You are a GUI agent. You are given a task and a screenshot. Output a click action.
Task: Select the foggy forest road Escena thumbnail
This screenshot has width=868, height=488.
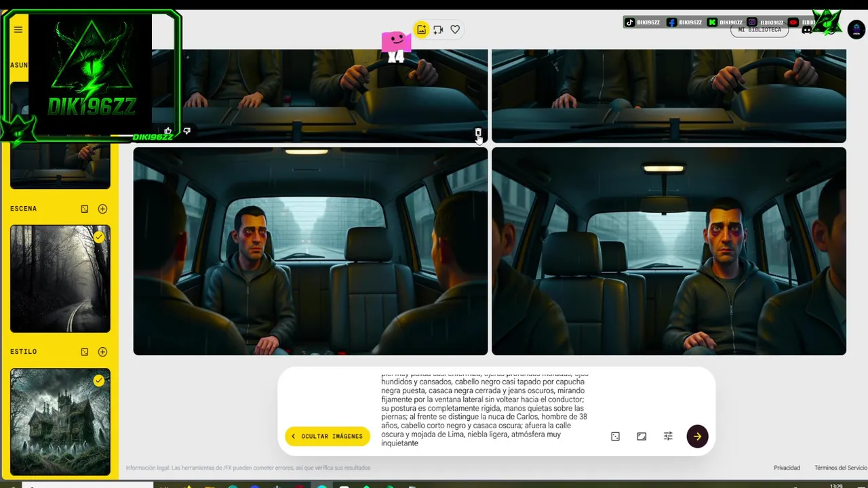(60, 279)
